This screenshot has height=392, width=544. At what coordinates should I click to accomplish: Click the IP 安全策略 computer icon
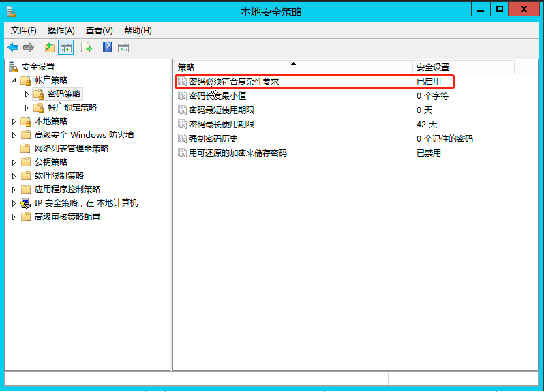tap(26, 203)
